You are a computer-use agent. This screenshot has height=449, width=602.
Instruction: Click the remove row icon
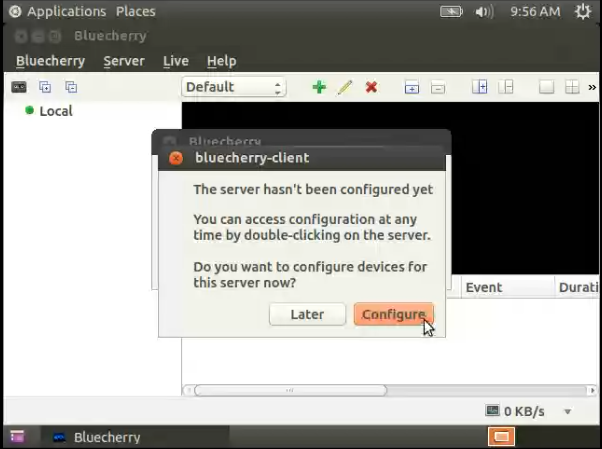pos(438,88)
